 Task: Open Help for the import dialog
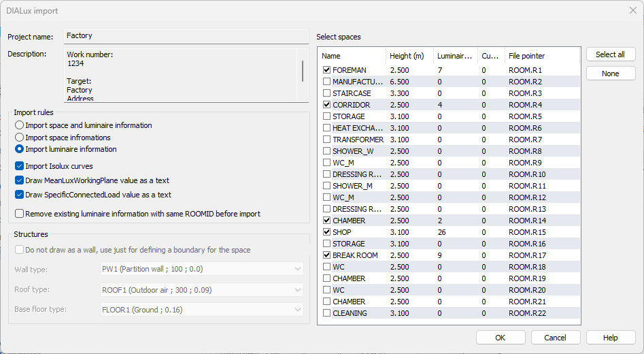tap(610, 338)
